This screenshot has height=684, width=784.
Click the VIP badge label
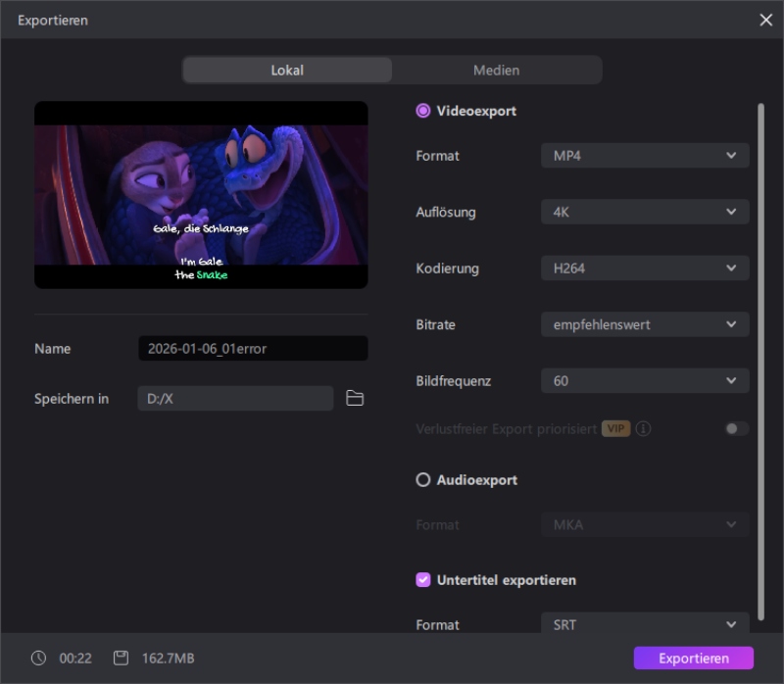coord(616,428)
